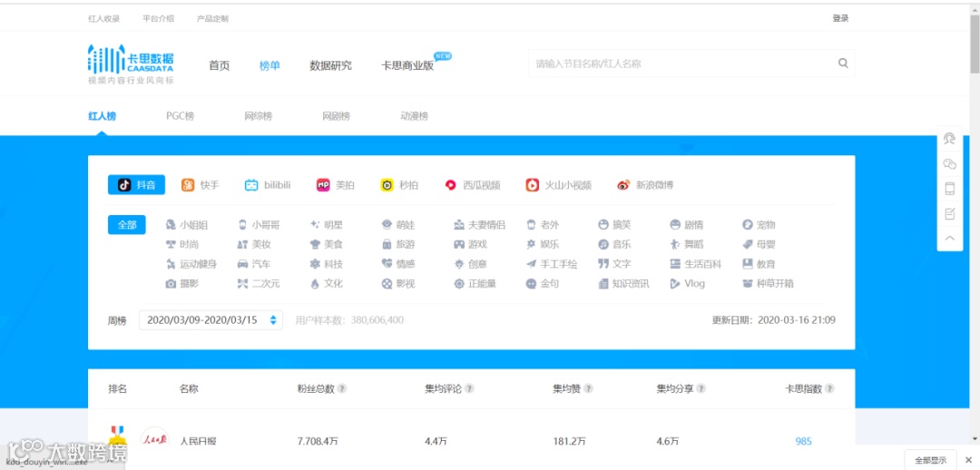980x470 pixels.
Task: Click back-to-top arrow in right sidebar
Action: point(949,238)
